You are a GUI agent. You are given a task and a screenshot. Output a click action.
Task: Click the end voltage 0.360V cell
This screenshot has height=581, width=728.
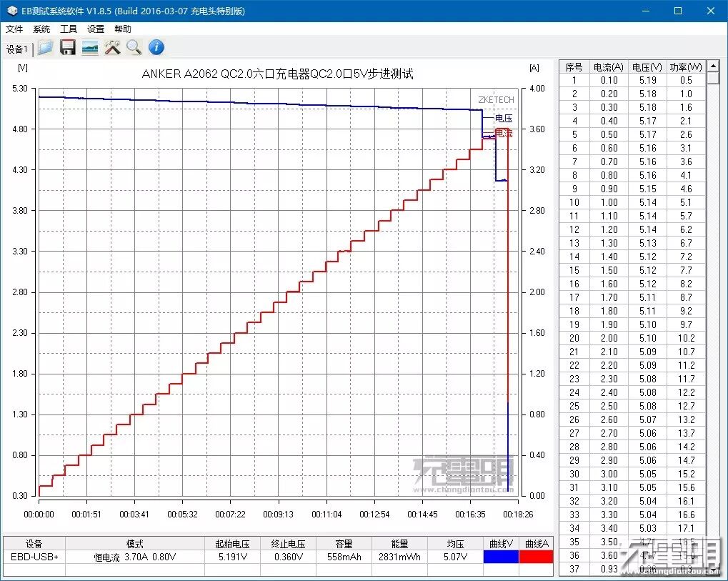pos(288,557)
